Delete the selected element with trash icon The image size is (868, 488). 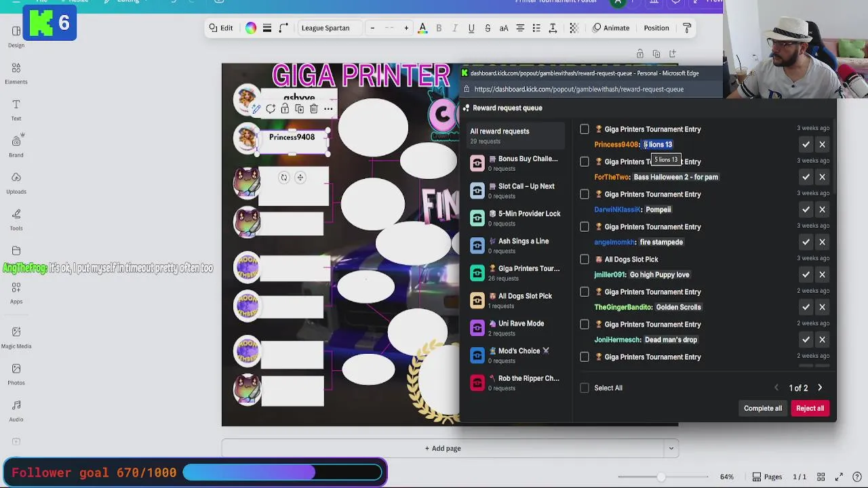(314, 108)
